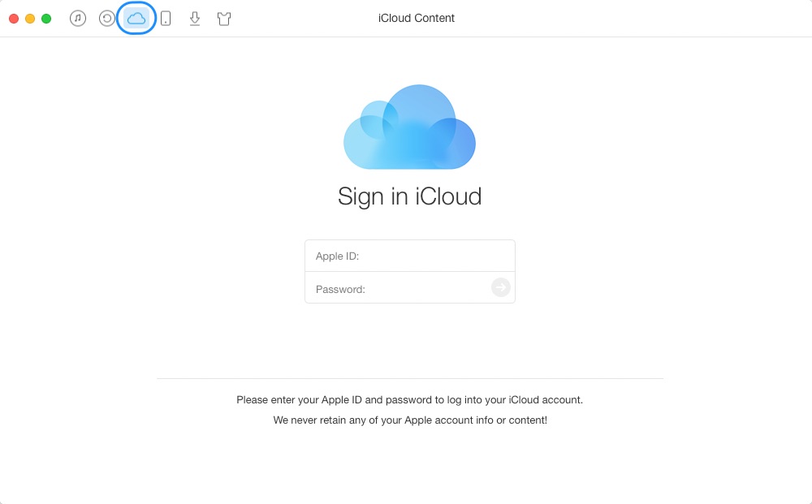812x504 pixels.
Task: Click the "We never retain" privacy notice
Action: click(x=409, y=420)
